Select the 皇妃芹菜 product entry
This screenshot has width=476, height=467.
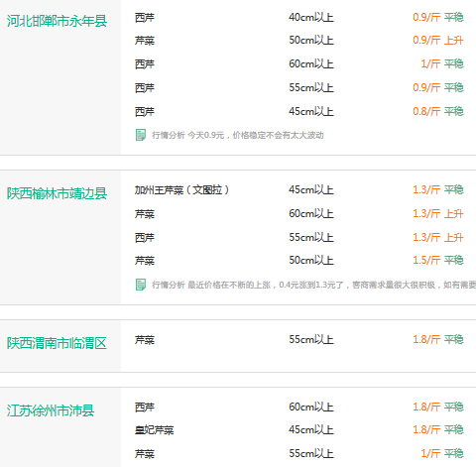[154, 429]
